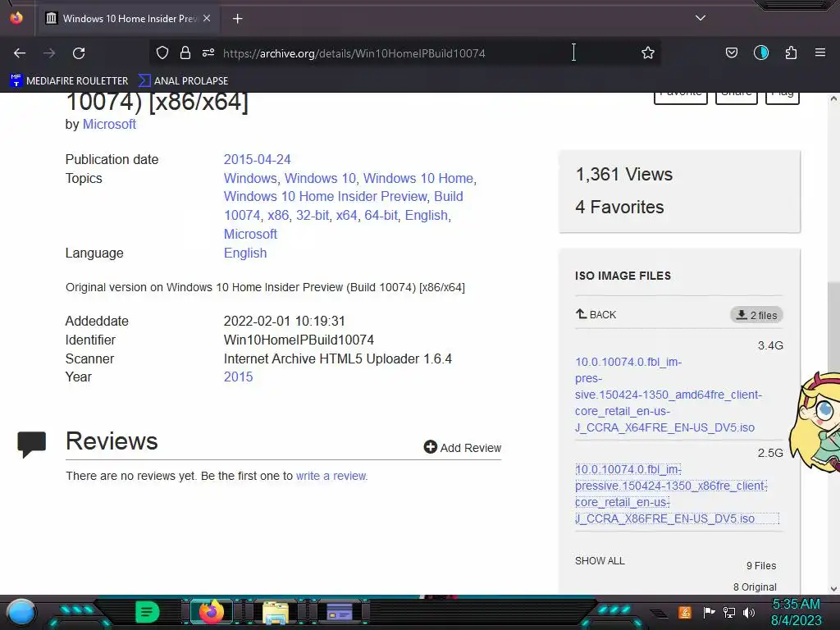Download the 2 files button
The image size is (840, 630).
pos(756,315)
